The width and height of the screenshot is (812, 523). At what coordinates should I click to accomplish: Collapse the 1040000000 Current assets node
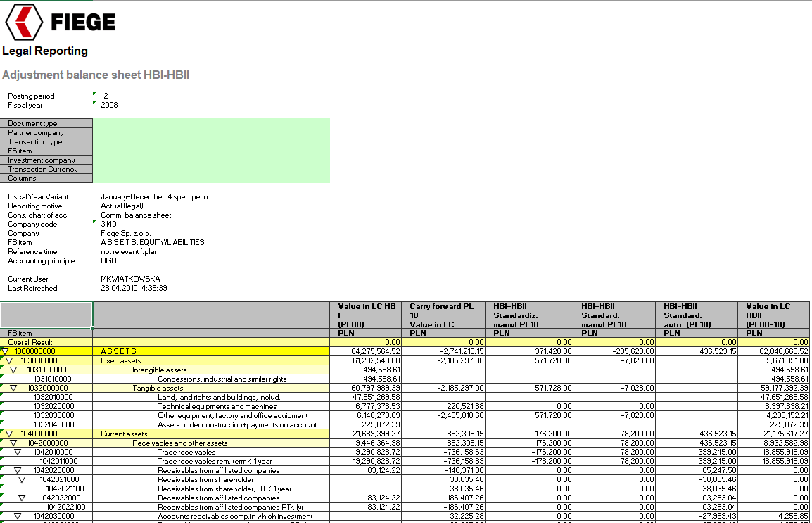tap(9, 434)
